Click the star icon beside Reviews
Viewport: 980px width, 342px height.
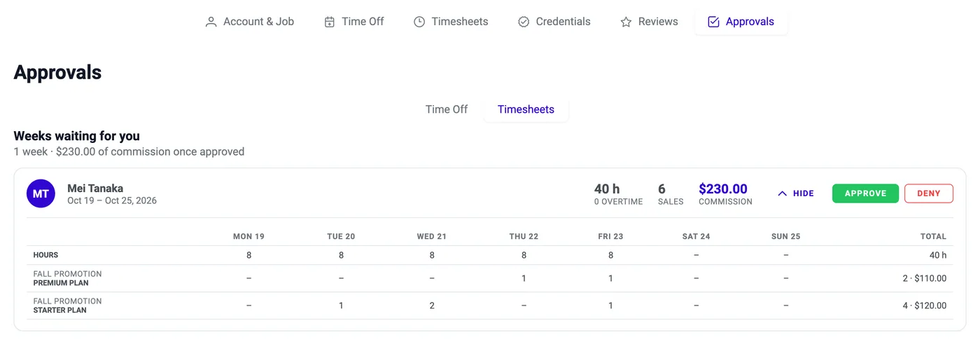626,22
